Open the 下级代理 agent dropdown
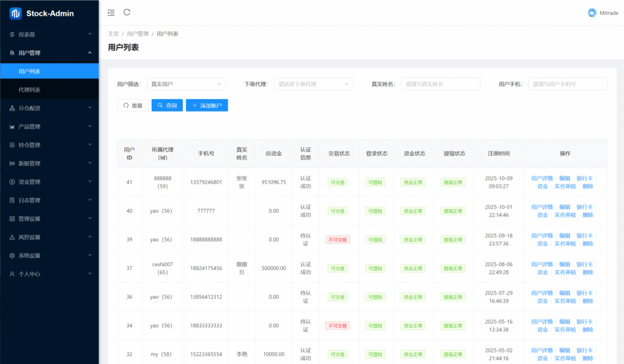The width and height of the screenshot is (624, 364). [x=313, y=84]
